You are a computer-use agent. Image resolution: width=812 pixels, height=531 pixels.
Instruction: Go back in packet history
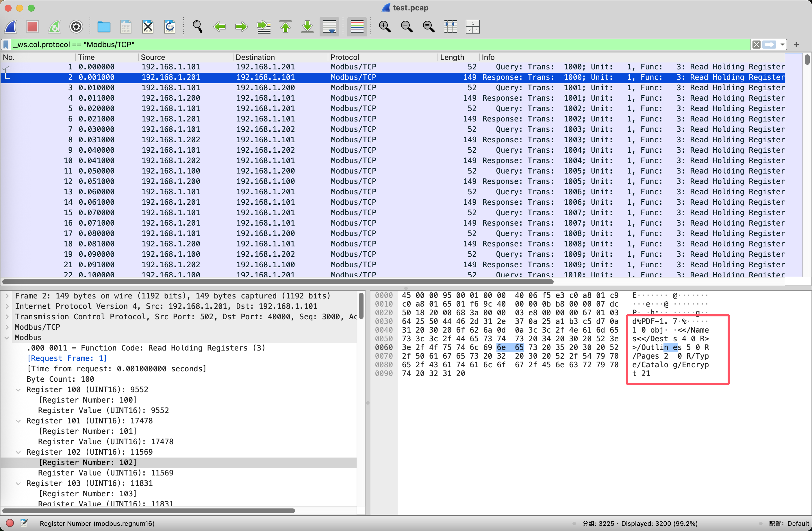[219, 27]
